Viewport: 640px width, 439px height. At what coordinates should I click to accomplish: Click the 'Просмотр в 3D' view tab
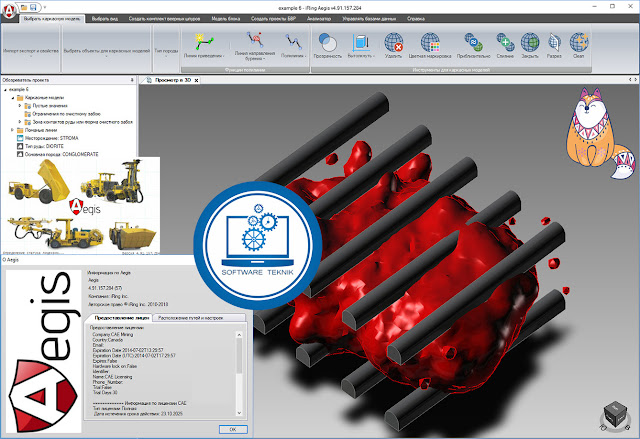[173, 80]
